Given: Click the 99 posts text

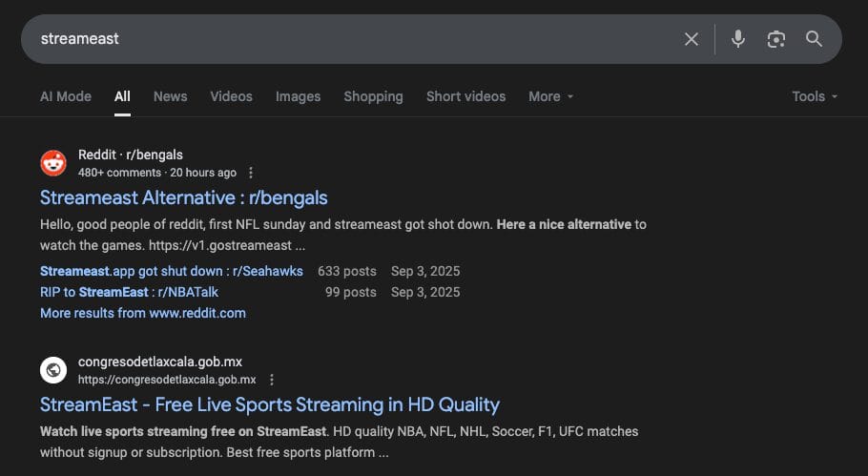Looking at the screenshot, I should click(351, 292).
